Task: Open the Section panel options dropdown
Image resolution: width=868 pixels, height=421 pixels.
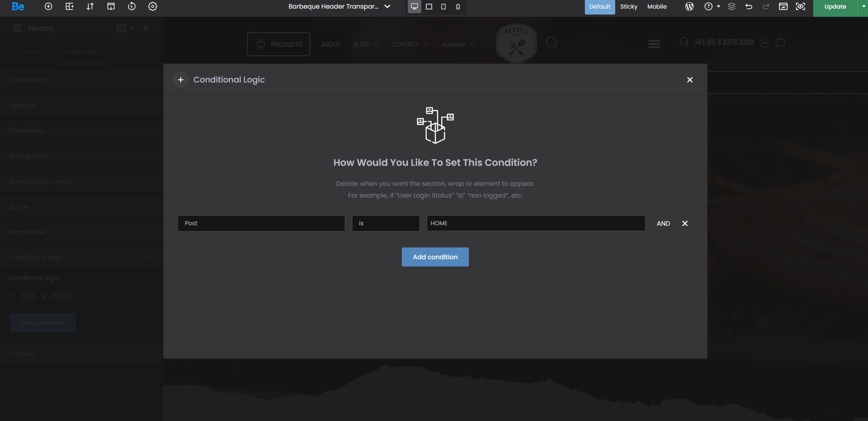Action: pyautogui.click(x=125, y=28)
